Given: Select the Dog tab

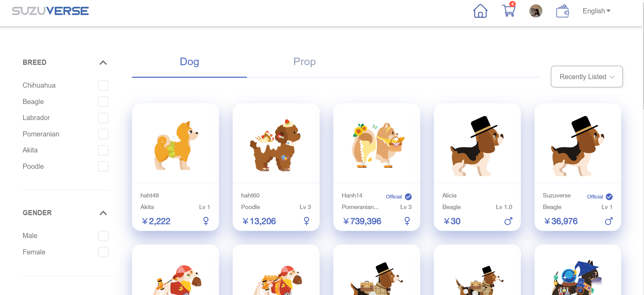Looking at the screenshot, I should pos(189,62).
